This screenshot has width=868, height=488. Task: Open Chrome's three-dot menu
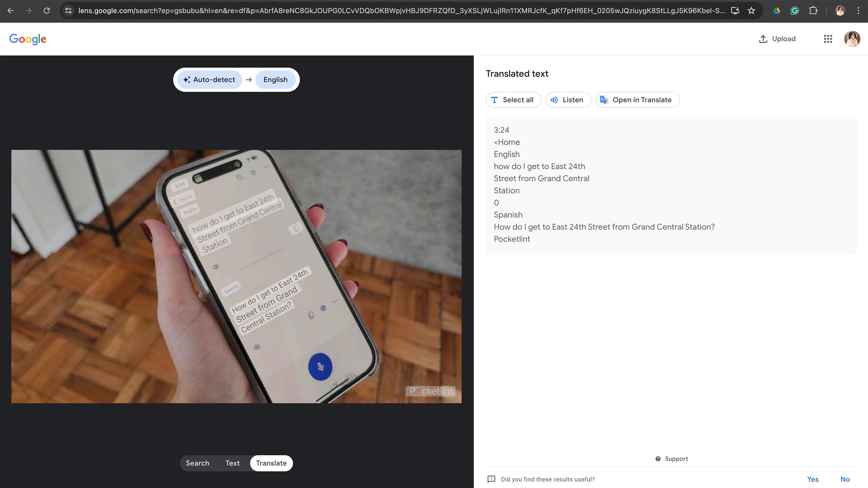click(859, 11)
